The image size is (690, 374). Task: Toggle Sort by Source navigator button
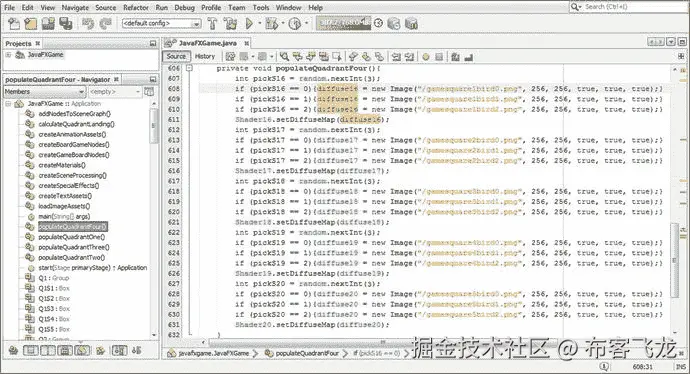pos(136,350)
